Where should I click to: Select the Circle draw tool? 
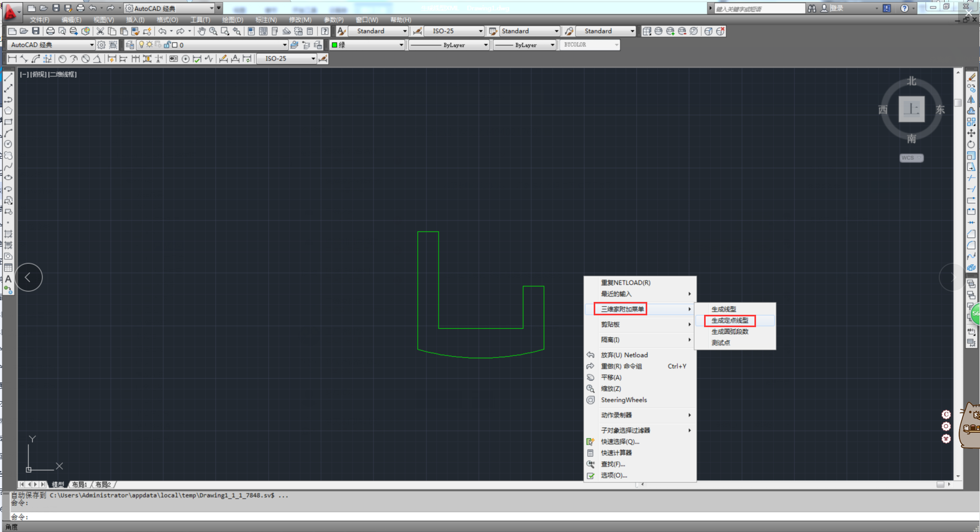8,144
